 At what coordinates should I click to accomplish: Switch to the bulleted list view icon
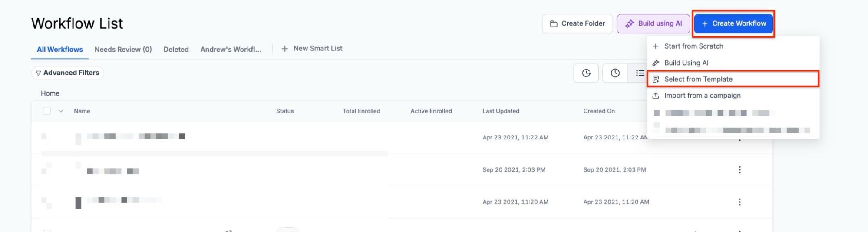tap(640, 73)
